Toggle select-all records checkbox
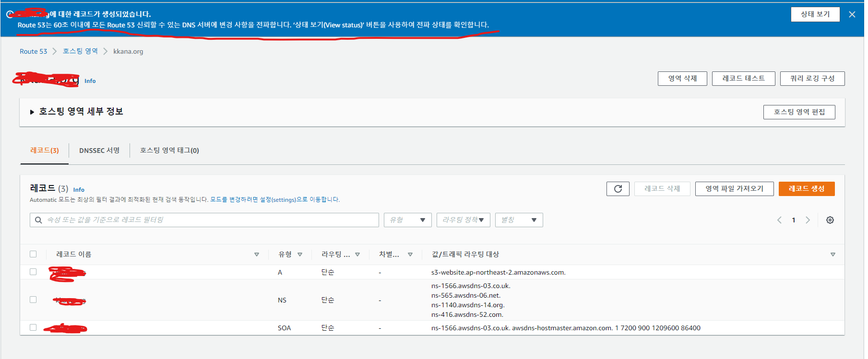Image resolution: width=868 pixels, height=359 pixels. (x=33, y=254)
